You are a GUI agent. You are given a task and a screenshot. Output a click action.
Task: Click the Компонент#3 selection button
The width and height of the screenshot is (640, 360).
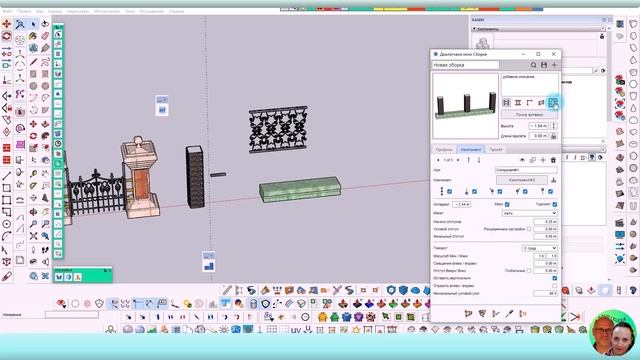click(522, 180)
